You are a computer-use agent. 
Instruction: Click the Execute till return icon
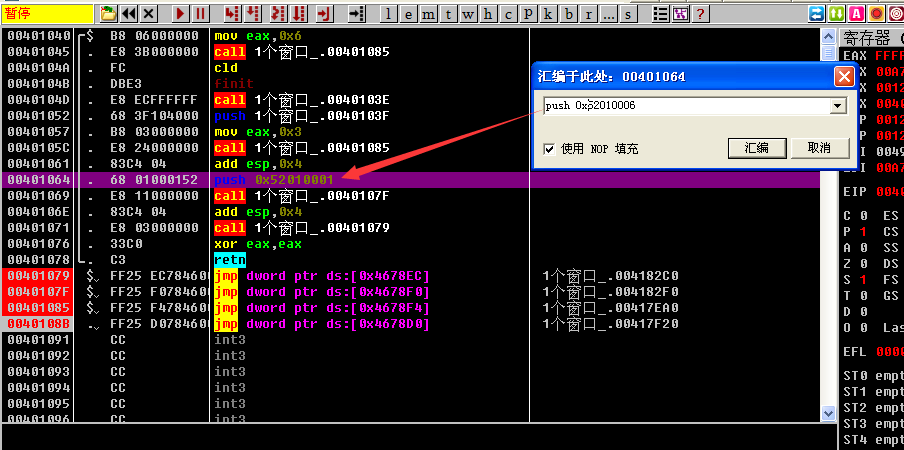click(325, 13)
